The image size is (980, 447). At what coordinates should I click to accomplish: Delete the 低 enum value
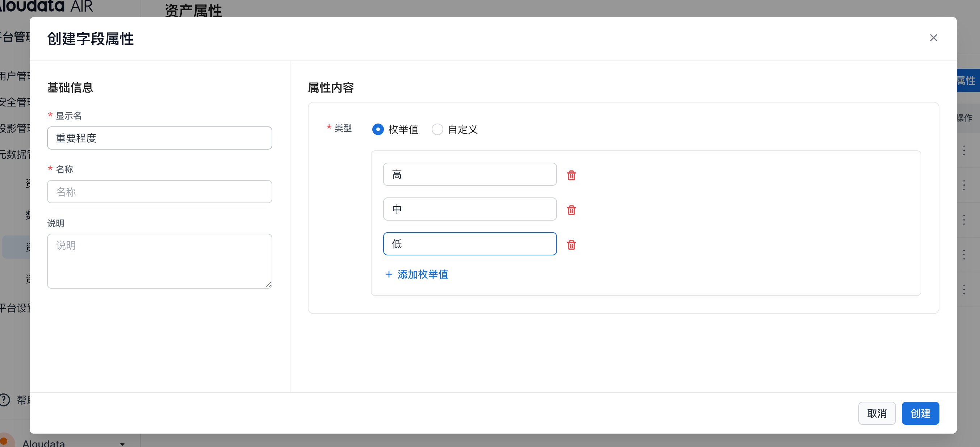(x=571, y=245)
